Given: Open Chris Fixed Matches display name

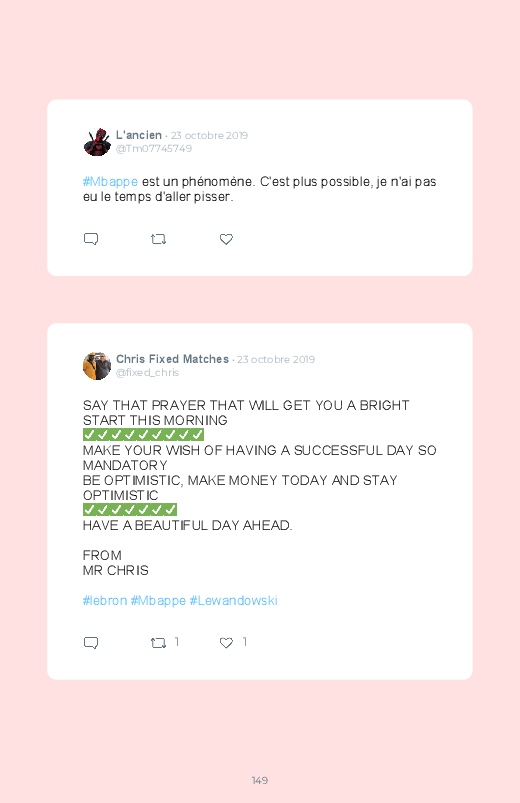Looking at the screenshot, I should (172, 359).
